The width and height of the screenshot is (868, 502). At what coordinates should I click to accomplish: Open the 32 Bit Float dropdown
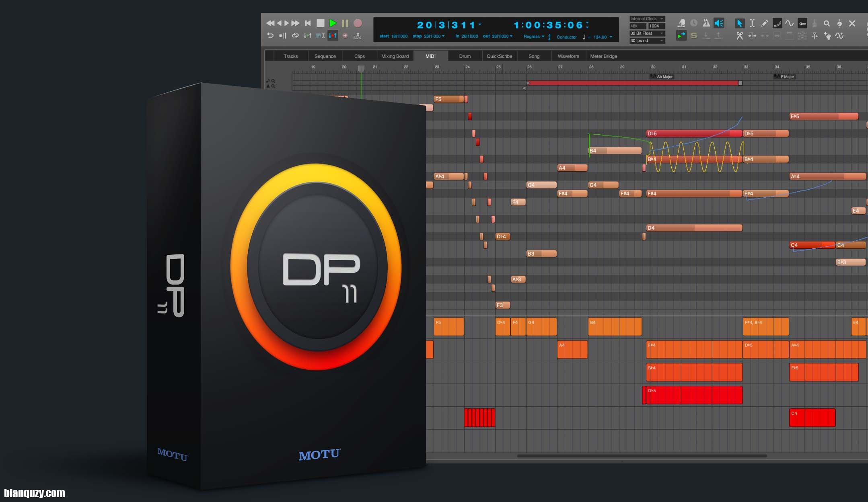pos(647,33)
